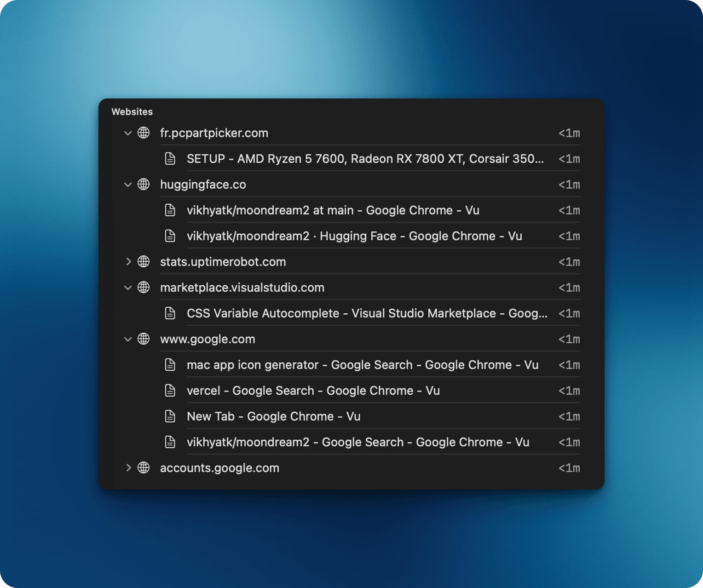Collapse the fr.pcpartpicker.com group
This screenshot has width=703, height=588.
[128, 133]
